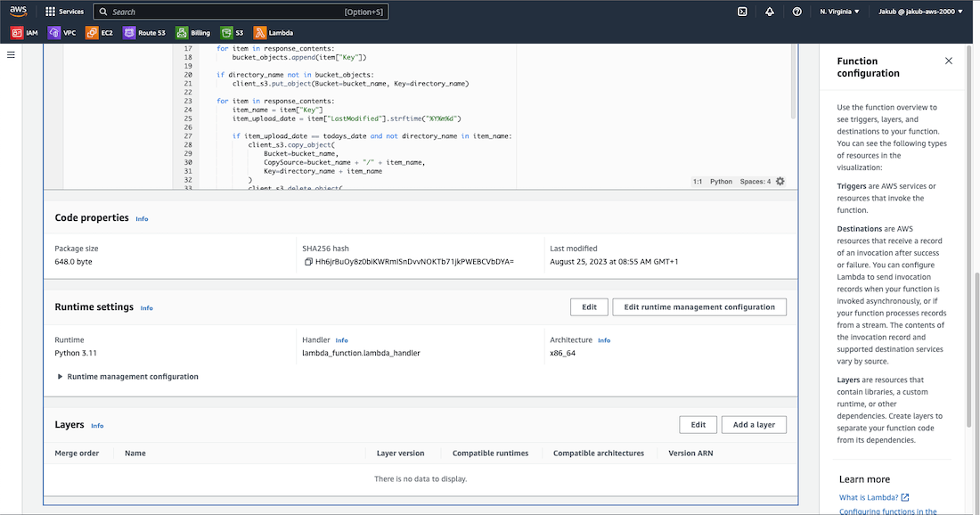Expand Runtime management configuration section
This screenshot has height=515, width=980.
(x=60, y=377)
